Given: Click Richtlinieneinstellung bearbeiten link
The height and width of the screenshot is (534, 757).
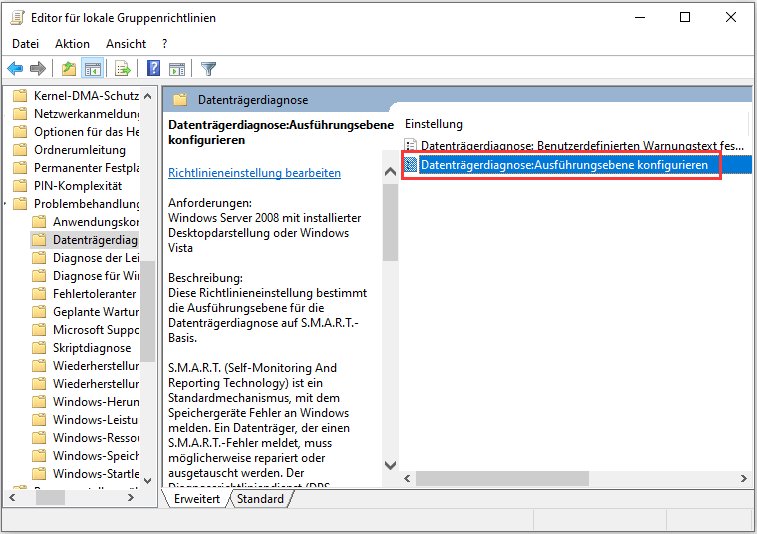Looking at the screenshot, I should 254,173.
